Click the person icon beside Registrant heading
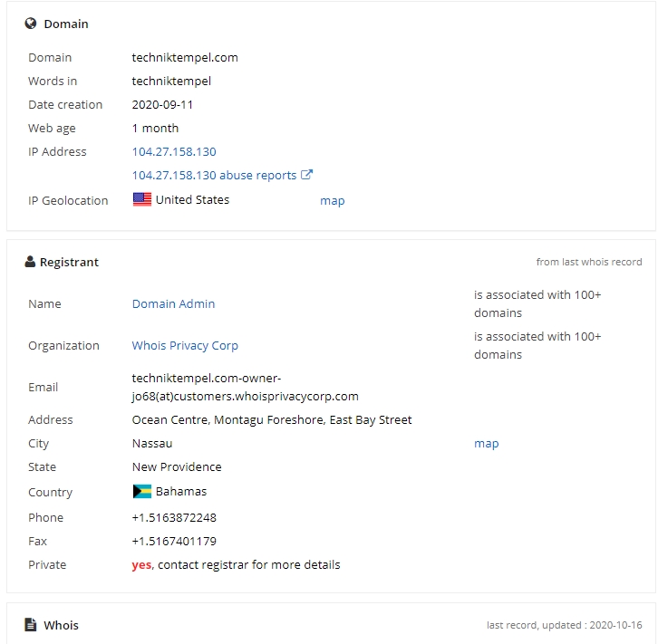658x644 pixels. click(x=30, y=262)
